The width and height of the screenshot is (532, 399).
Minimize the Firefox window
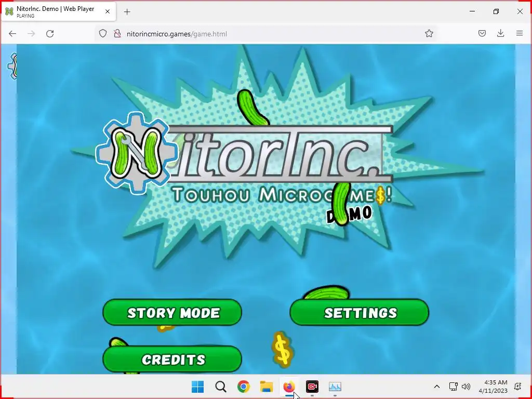(472, 11)
